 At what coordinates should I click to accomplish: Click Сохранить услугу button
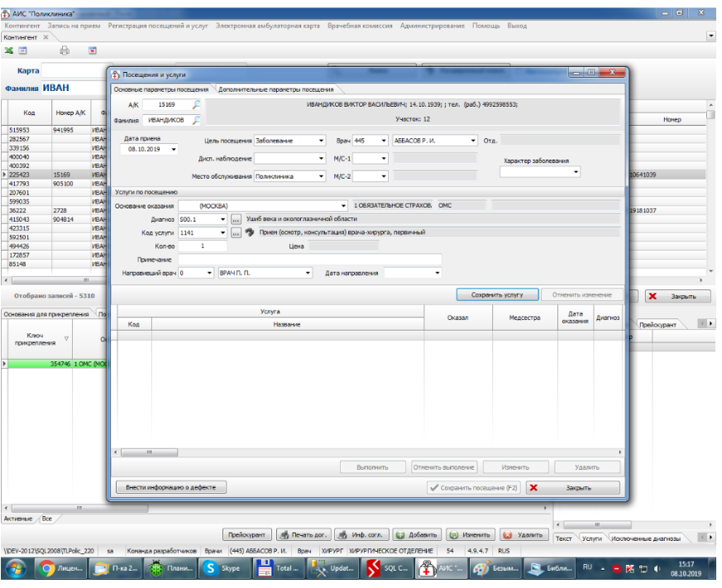497,294
